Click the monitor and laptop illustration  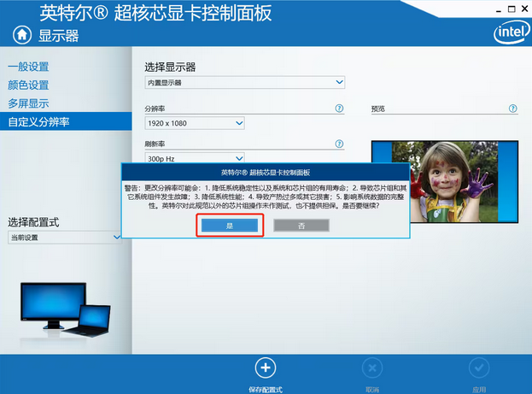pos(65,309)
